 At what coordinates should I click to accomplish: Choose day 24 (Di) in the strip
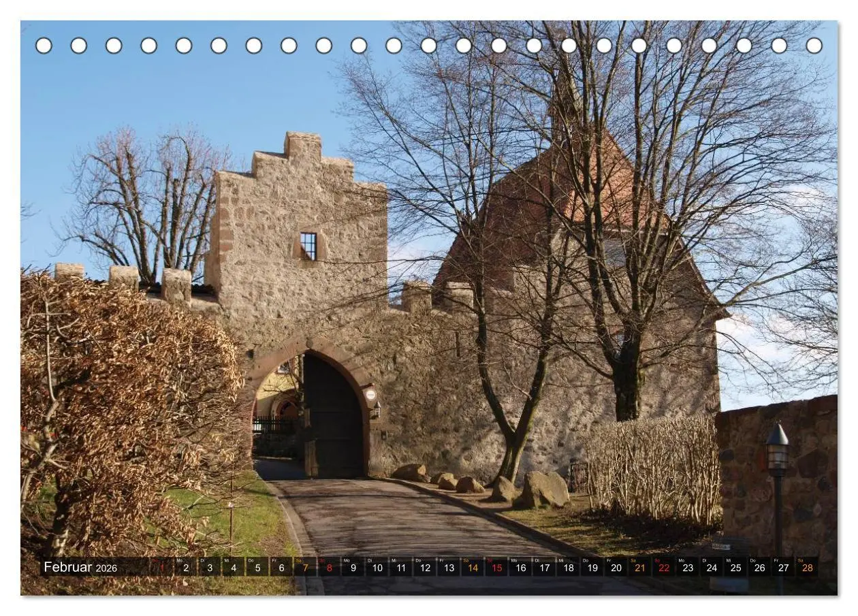(x=712, y=567)
